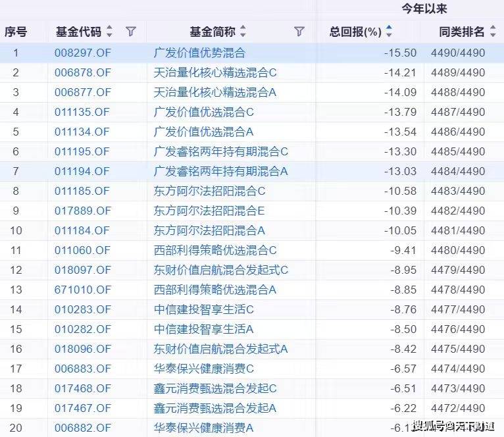Screen dimensions: 504x437
Task: Open fund code 008297.OF
Action: tap(82, 53)
